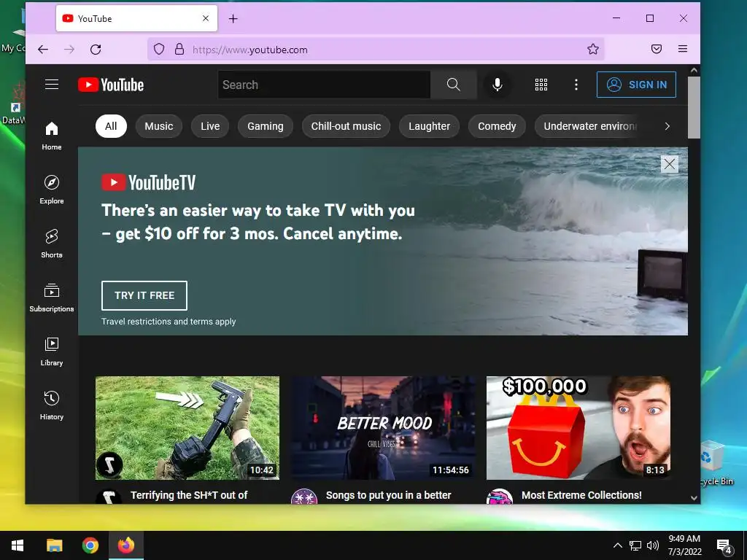This screenshot has width=747, height=560.
Task: Open the YouTube hamburger guide menu
Action: 52,85
